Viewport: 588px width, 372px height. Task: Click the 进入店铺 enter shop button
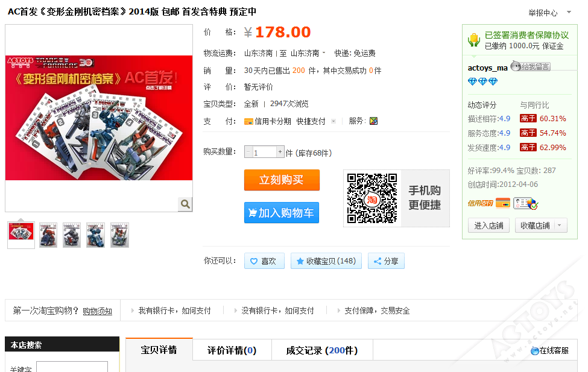click(488, 225)
